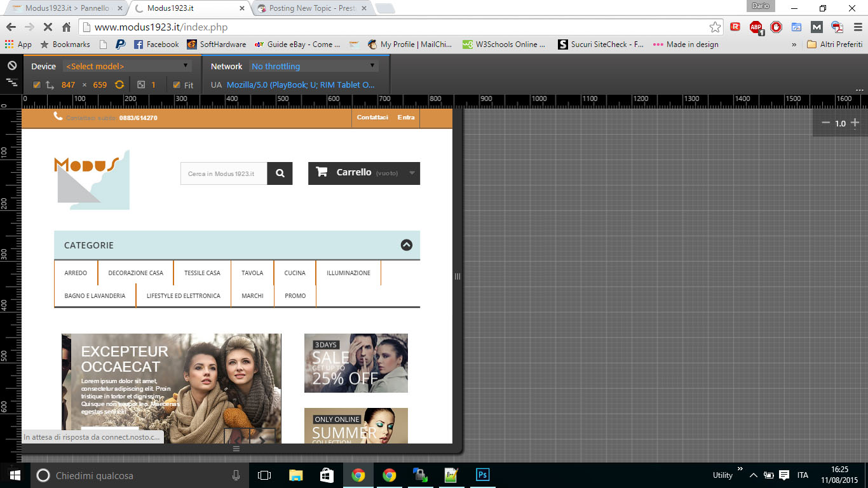Open File Explorer from taskbar
868x488 pixels.
click(295, 475)
